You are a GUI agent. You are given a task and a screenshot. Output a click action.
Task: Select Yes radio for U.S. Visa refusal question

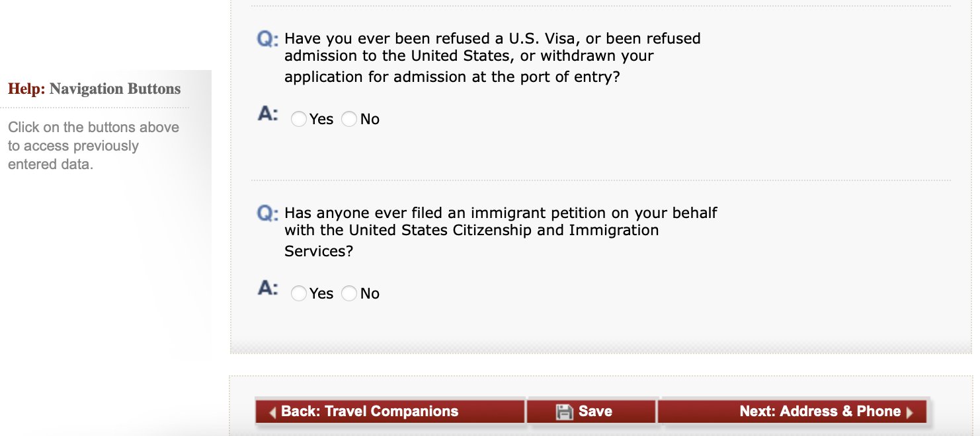[299, 119]
